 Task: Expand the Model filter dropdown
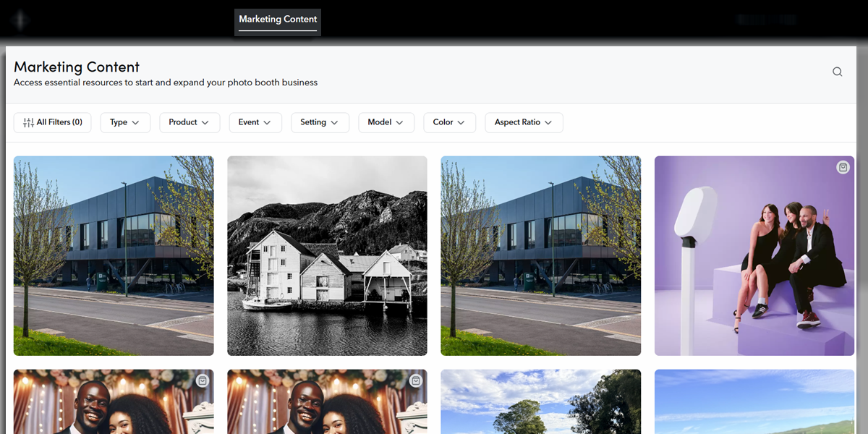[x=386, y=122]
